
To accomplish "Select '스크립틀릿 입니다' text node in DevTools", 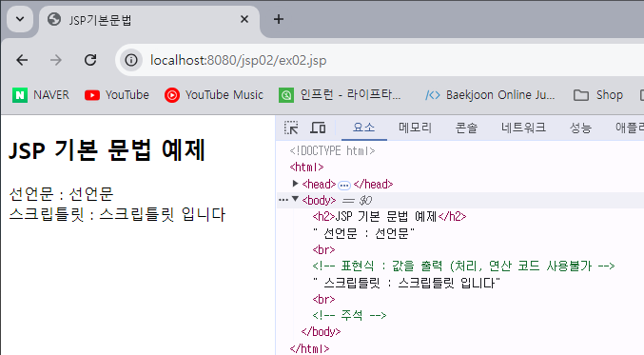I will click(x=406, y=283).
